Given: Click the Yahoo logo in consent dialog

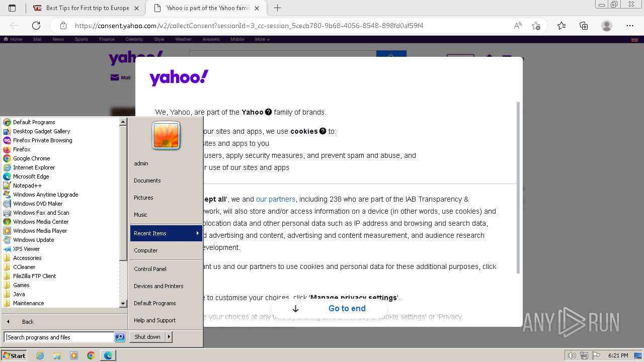Looking at the screenshot, I should click(179, 78).
